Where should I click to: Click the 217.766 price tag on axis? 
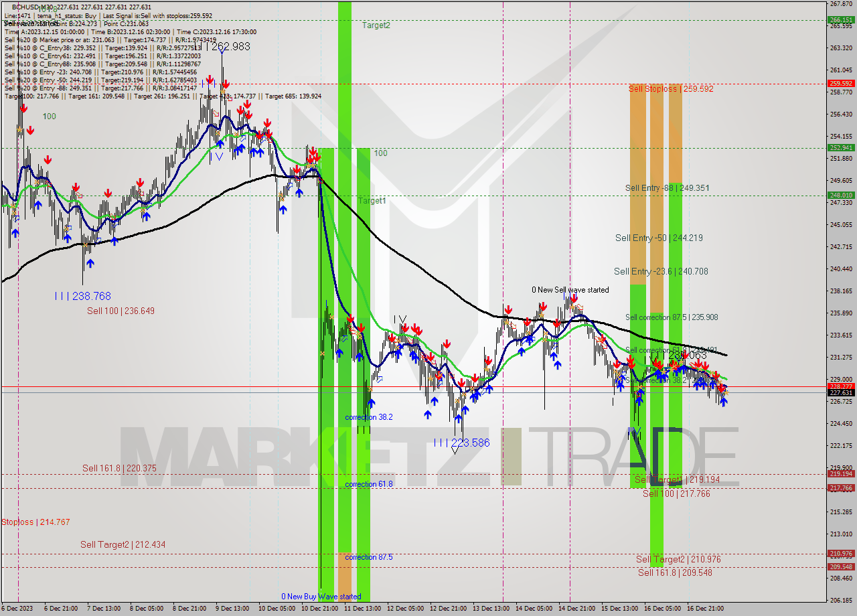(842, 488)
